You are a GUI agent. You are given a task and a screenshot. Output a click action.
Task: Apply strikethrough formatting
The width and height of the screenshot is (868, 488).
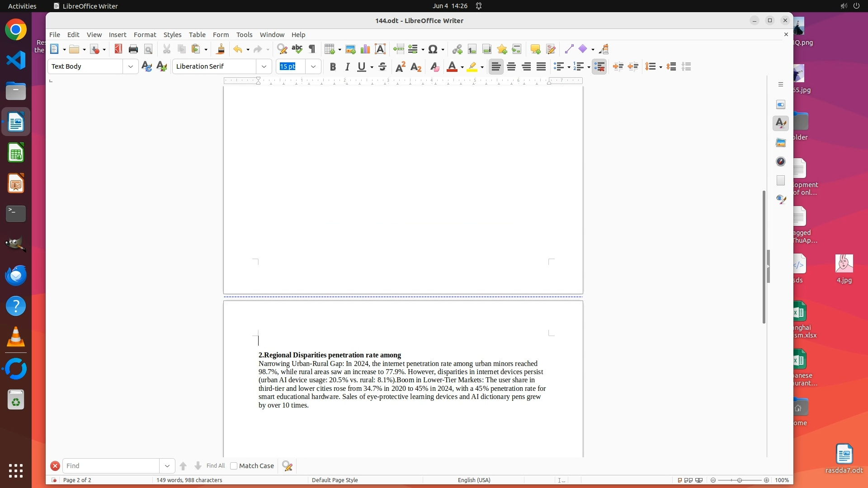tap(382, 66)
